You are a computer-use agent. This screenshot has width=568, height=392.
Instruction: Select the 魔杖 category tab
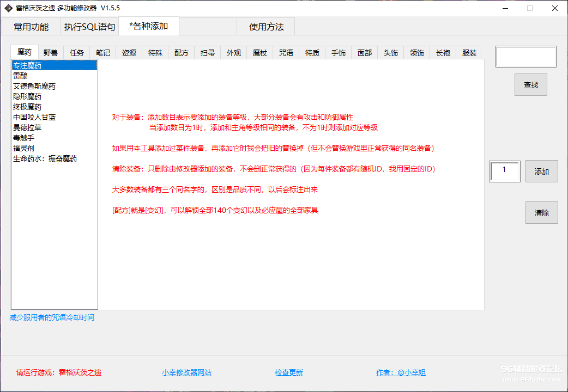(x=260, y=53)
